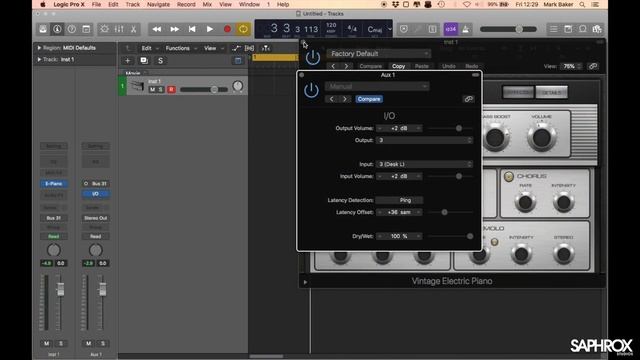Expand the Region MIDI Defaults disclosure triangle
Screen dimensions: 640x360
[x=39, y=48]
